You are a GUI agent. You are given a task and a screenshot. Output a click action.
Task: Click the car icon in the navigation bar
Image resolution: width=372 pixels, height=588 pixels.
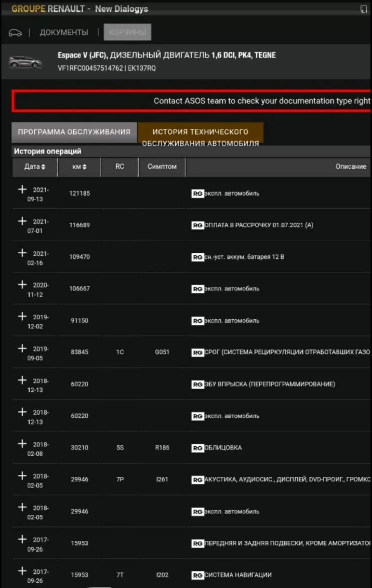point(15,33)
